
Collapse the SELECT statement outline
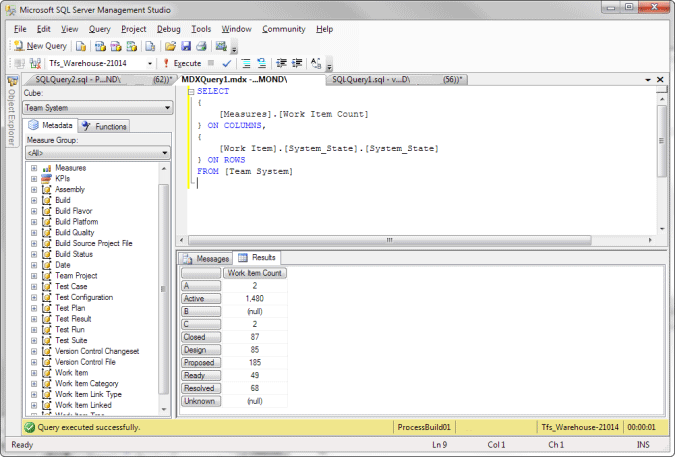(191, 92)
